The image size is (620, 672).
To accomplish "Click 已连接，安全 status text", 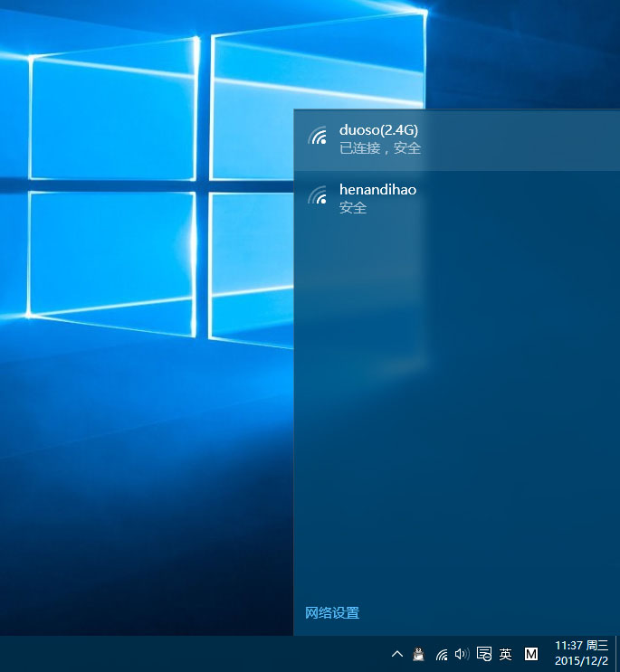I will pos(380,148).
